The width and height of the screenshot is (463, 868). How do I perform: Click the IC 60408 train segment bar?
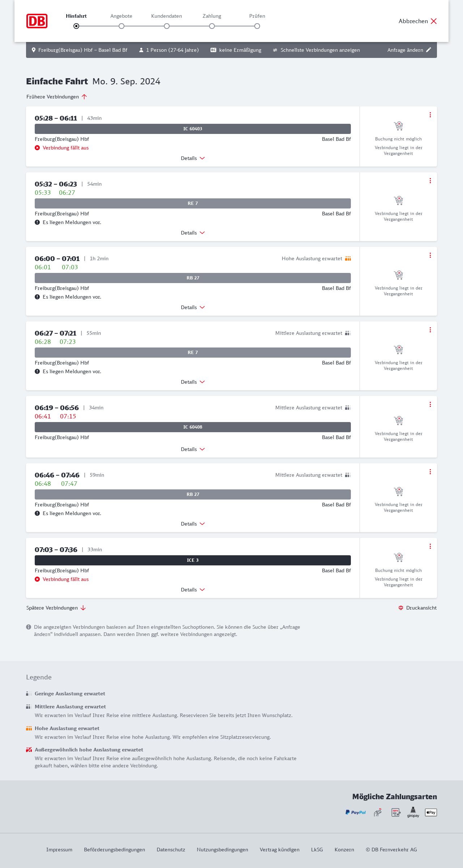pyautogui.click(x=193, y=427)
